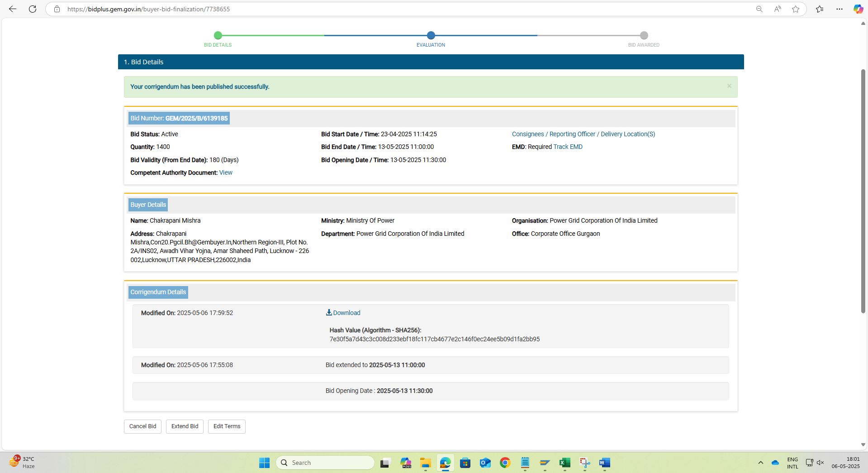Open OneDrive cloud tray icon

[x=775, y=463]
